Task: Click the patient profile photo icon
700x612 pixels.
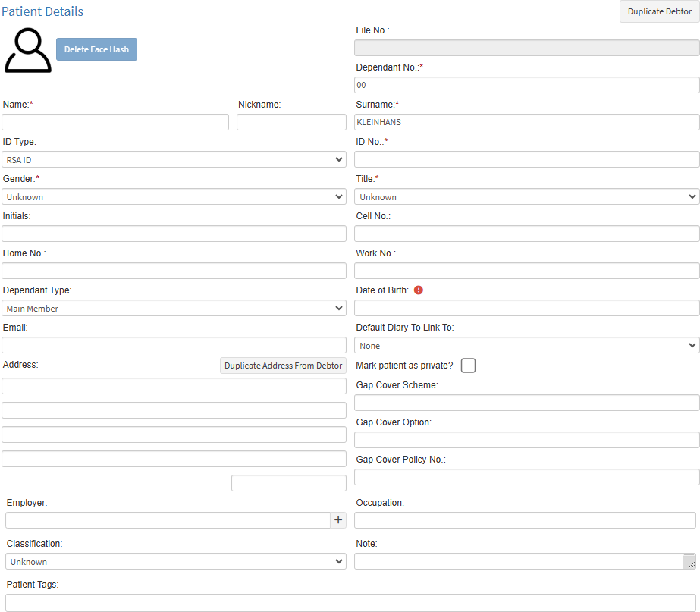Action: pyautogui.click(x=28, y=50)
